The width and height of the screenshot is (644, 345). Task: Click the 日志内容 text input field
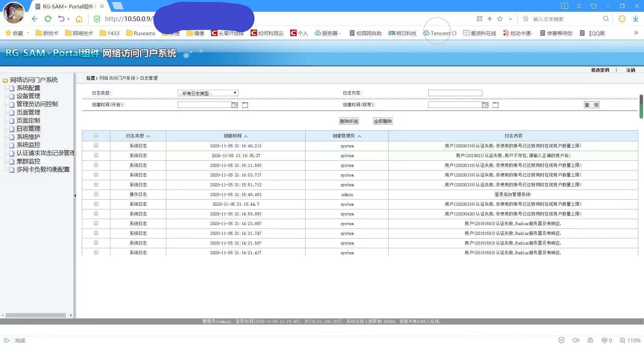[x=455, y=93]
